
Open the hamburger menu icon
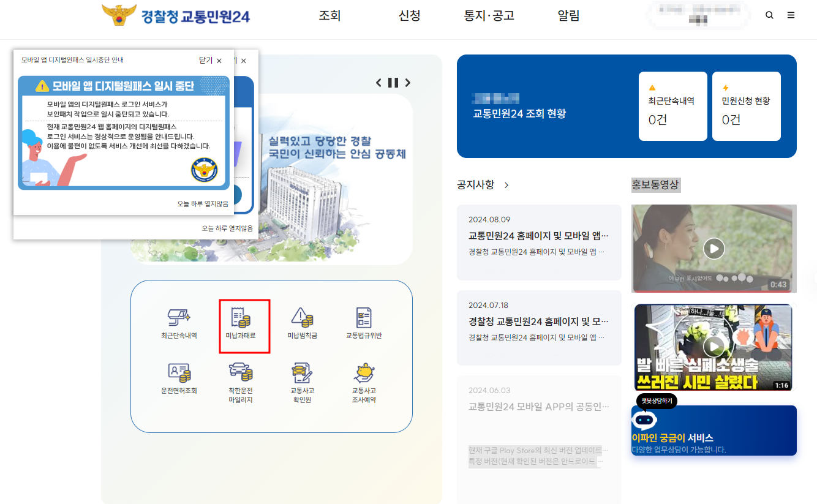791,15
